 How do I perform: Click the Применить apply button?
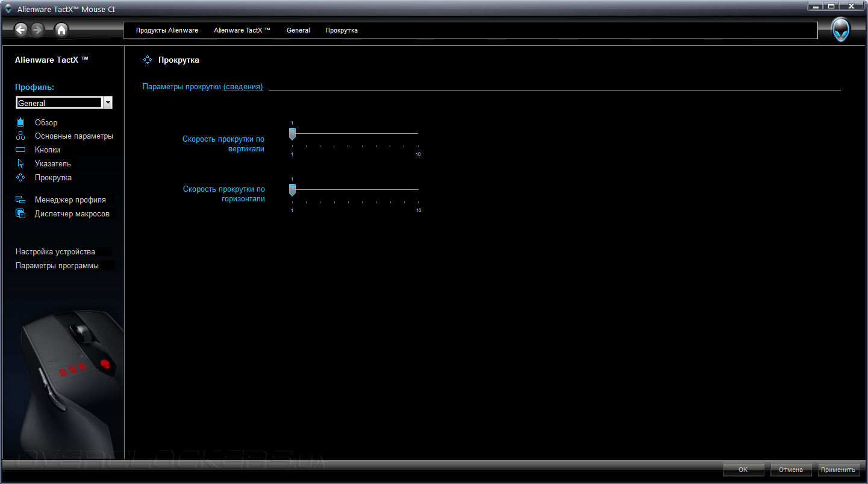coord(838,470)
